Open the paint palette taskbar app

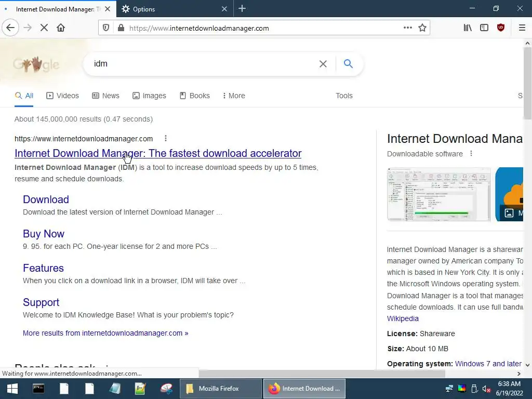coord(166,389)
